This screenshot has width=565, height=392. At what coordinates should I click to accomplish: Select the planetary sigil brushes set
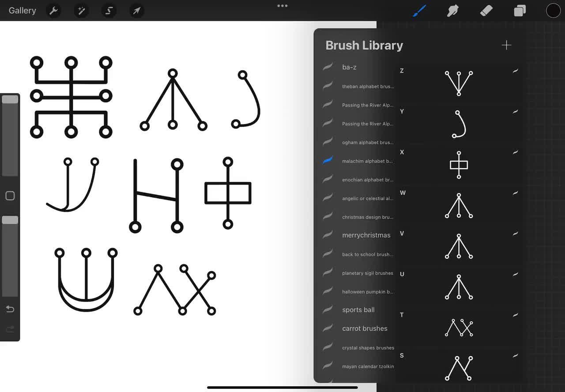pos(367,273)
